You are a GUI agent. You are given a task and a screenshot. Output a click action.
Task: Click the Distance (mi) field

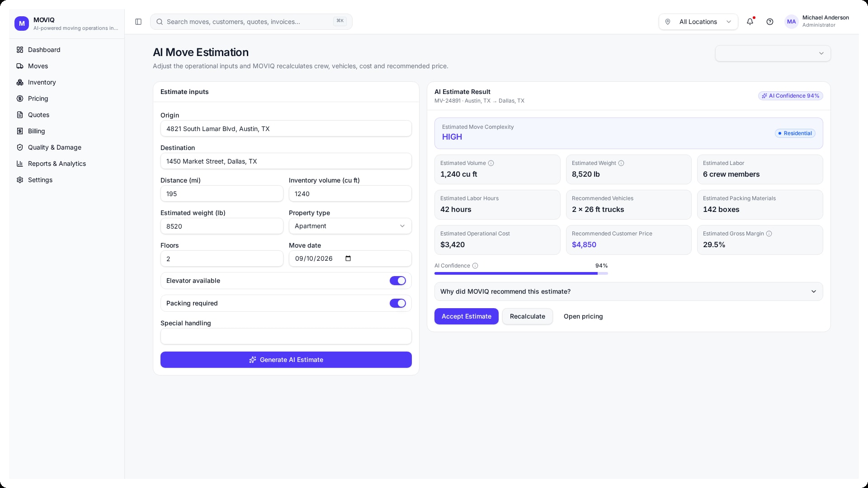point(222,194)
